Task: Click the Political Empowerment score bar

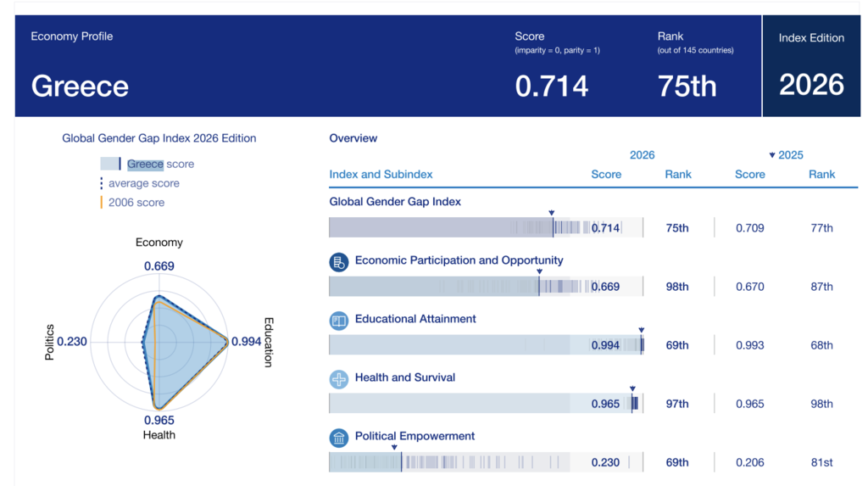Action: [x=486, y=462]
